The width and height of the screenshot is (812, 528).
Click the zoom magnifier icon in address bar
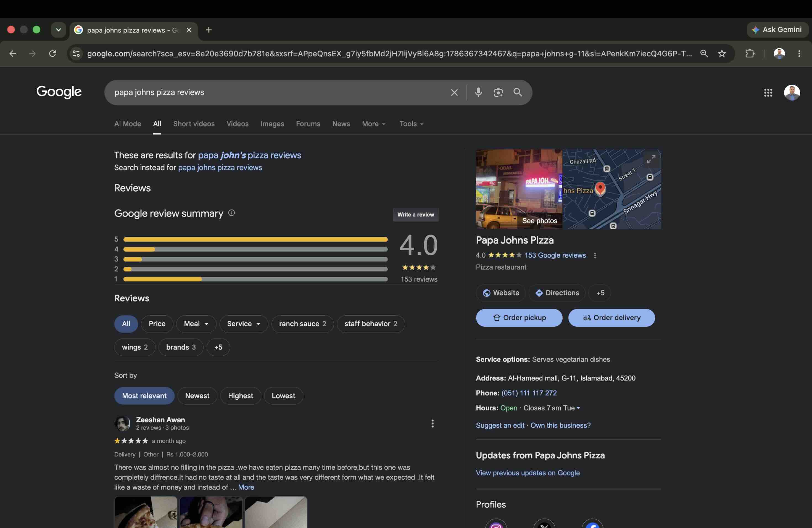point(704,54)
